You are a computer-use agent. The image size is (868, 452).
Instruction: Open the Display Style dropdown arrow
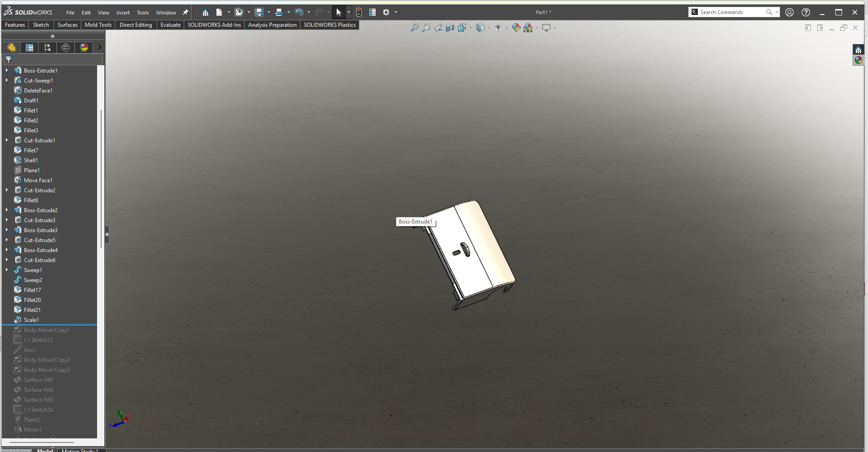[489, 28]
